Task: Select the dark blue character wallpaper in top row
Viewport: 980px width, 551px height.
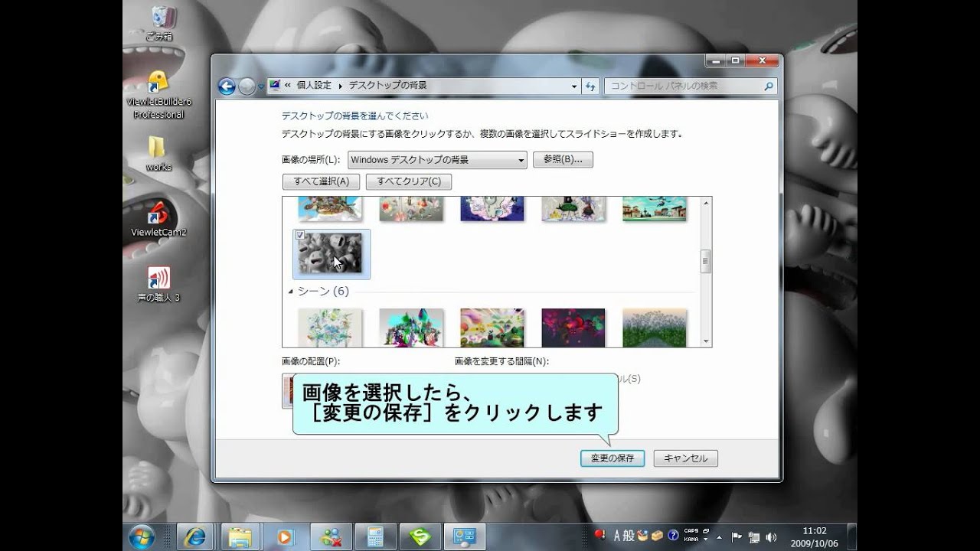Action: pos(492,209)
